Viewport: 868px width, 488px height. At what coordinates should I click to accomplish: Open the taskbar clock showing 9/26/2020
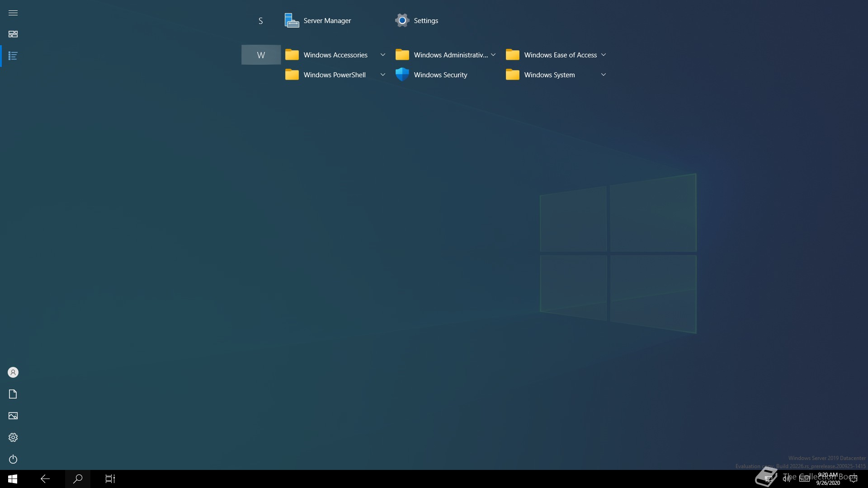(x=828, y=479)
